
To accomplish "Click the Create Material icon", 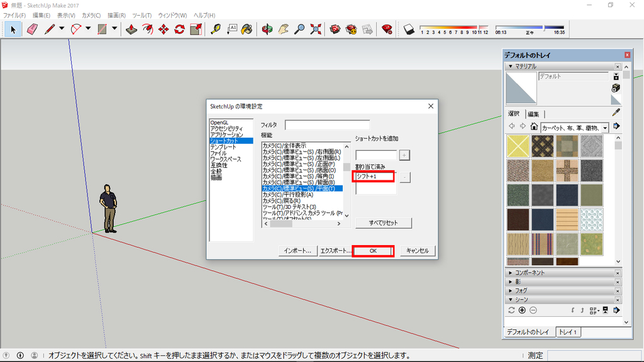I will [x=616, y=88].
